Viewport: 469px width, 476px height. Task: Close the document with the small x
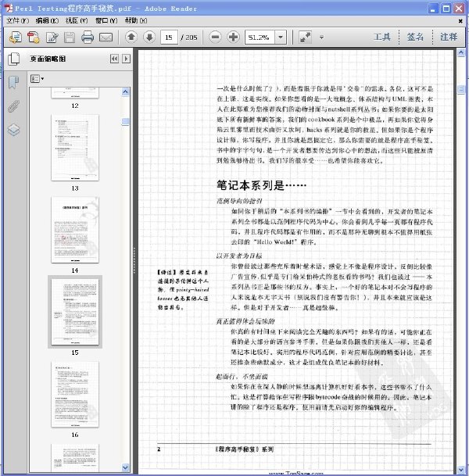pos(460,21)
